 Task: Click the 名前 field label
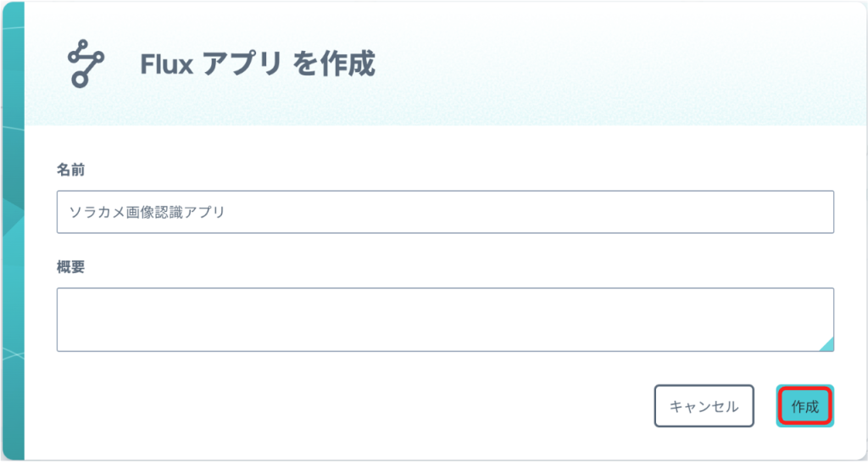point(71,170)
